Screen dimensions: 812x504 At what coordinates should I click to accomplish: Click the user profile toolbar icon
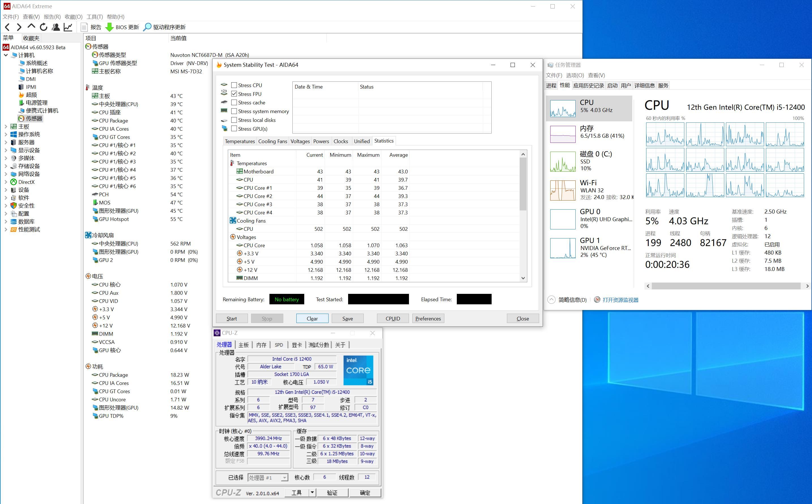[x=56, y=27]
